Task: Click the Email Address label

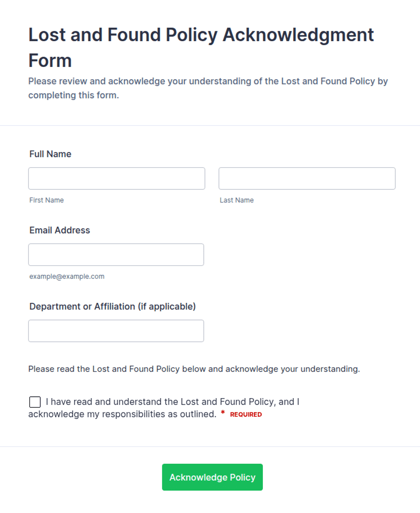Action: click(x=60, y=231)
